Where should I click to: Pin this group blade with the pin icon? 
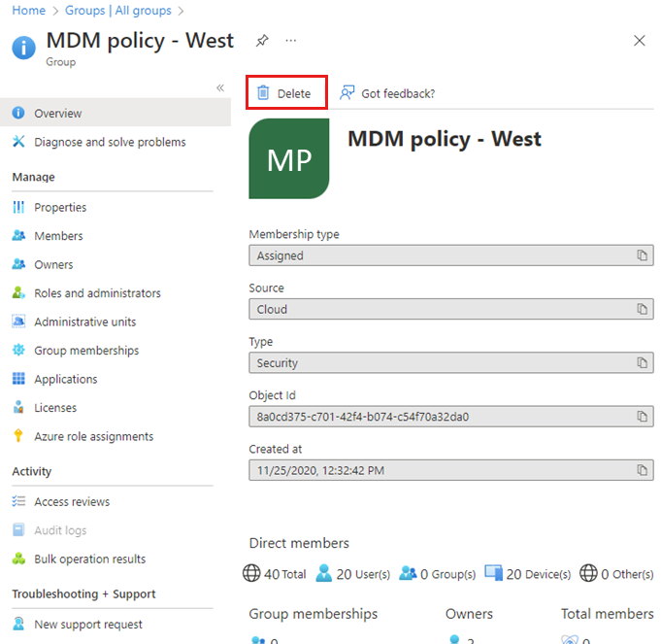click(262, 41)
